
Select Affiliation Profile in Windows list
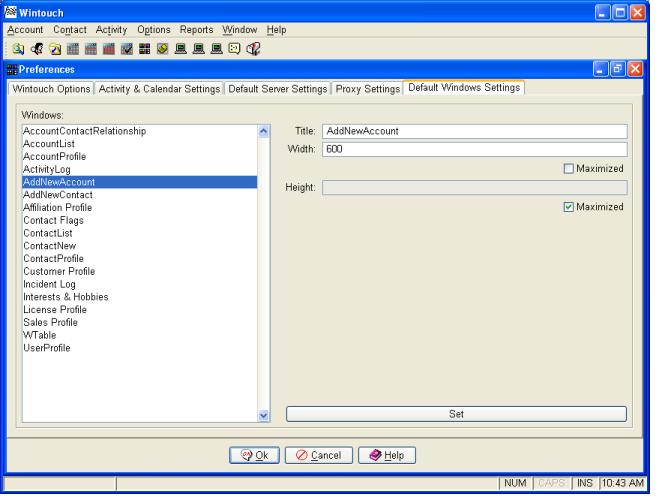pyautogui.click(x=139, y=208)
